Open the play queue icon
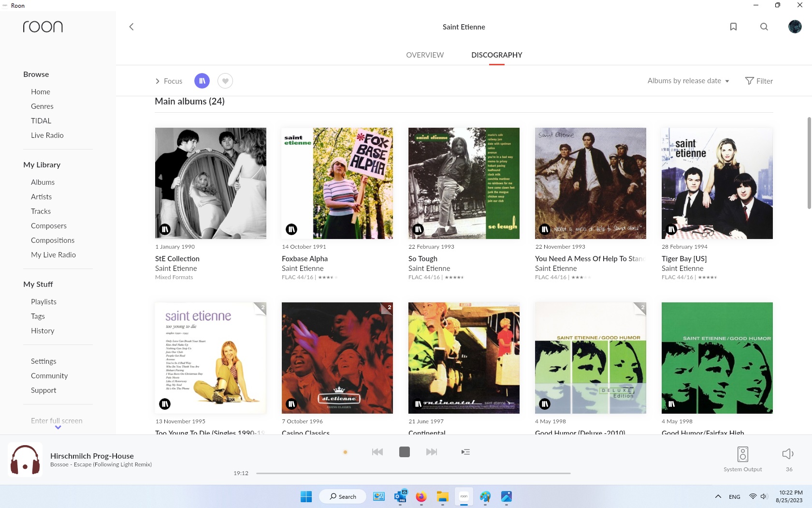The image size is (812, 508). point(465,451)
